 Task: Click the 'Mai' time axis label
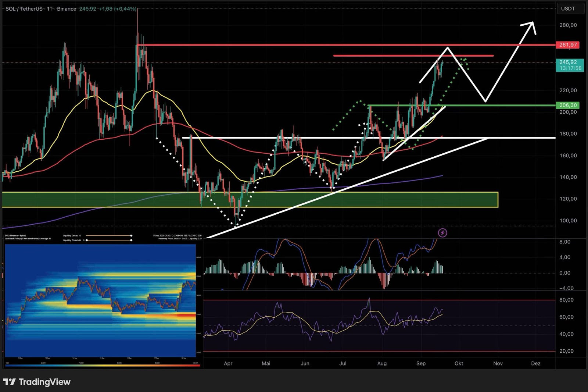[x=266, y=363]
